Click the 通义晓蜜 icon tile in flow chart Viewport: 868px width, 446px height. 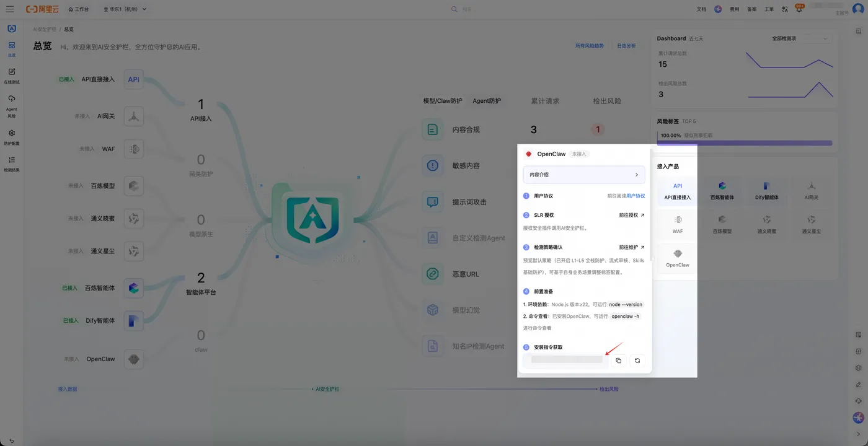point(134,218)
